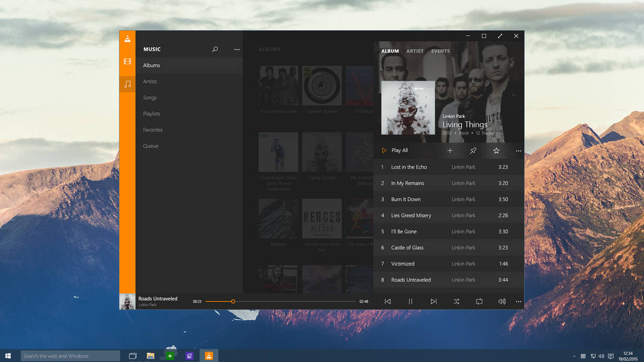
Task: Open the Cheerleader album thumbnail
Action: coord(278,152)
